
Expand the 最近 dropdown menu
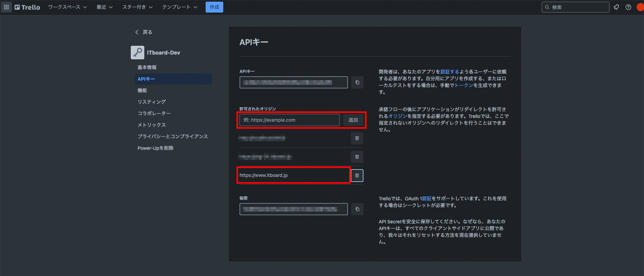click(104, 7)
